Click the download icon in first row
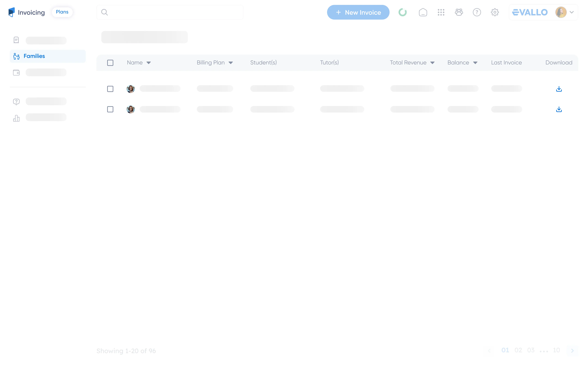This screenshot has height=367, width=588. point(559,89)
